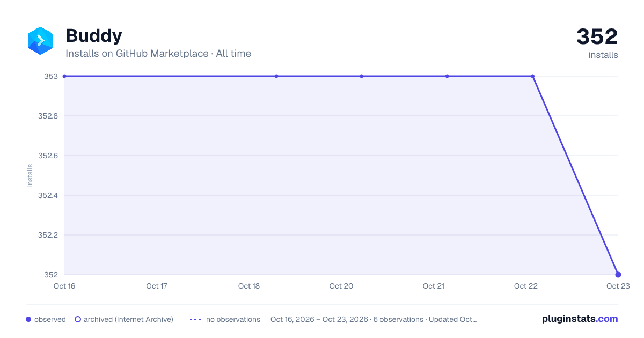Click the Oct 21 x-axis label

pyautogui.click(x=434, y=286)
